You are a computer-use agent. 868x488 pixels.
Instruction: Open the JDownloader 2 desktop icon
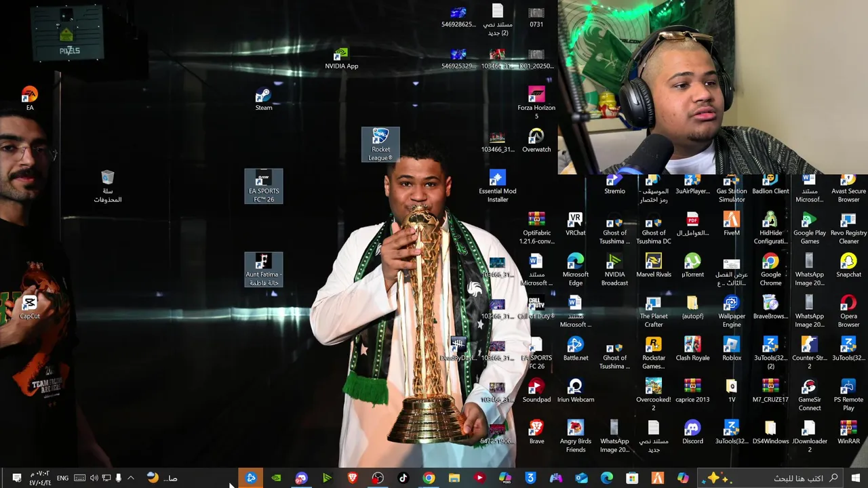click(x=810, y=436)
